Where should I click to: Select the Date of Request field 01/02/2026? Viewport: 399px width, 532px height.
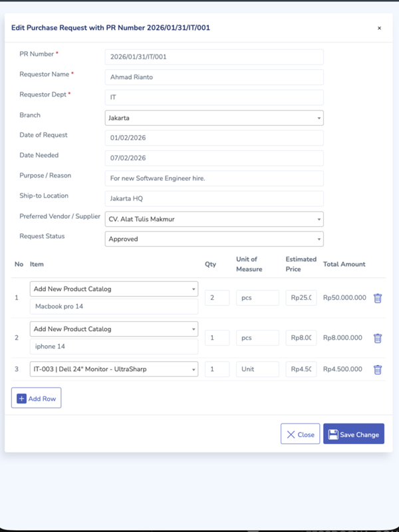pyautogui.click(x=214, y=138)
